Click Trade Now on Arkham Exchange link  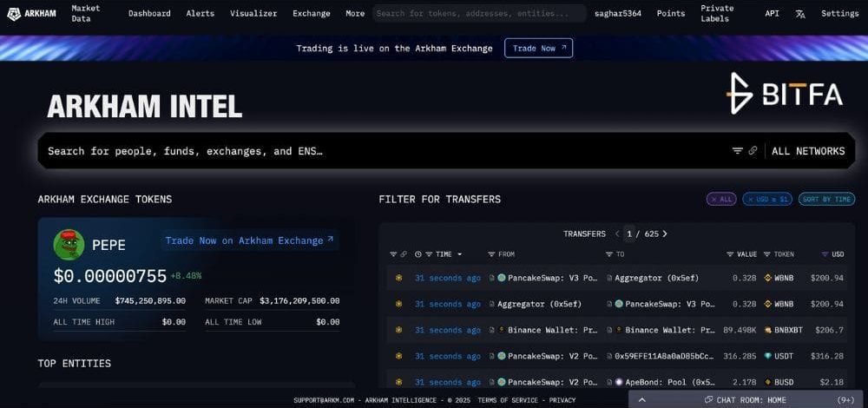(x=249, y=240)
